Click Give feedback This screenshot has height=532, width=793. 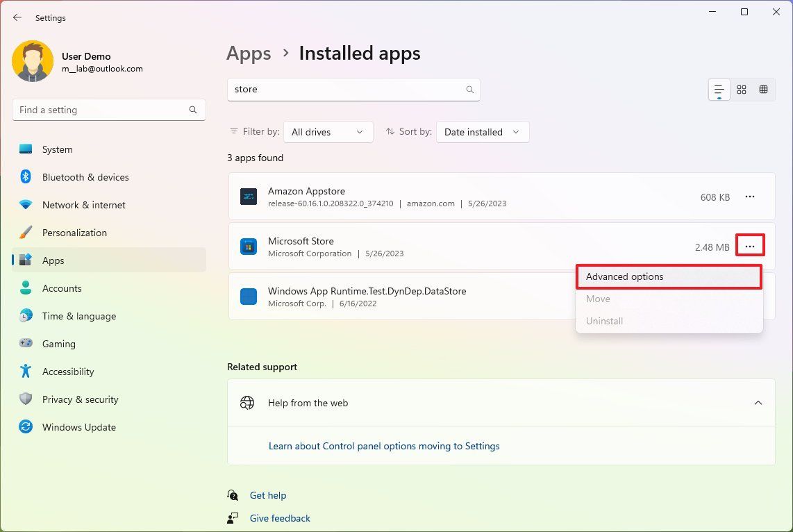pyautogui.click(x=280, y=518)
